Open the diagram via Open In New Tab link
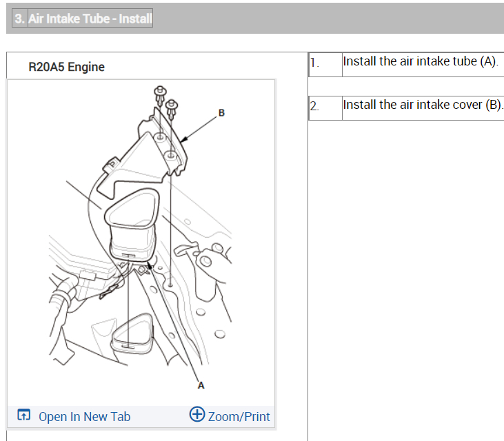This screenshot has height=441, width=504. (85, 417)
